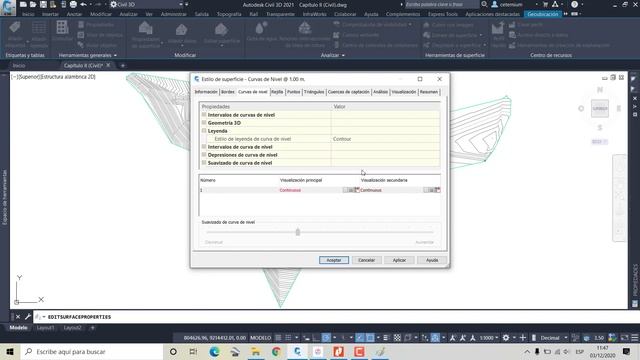Open File Explorer from taskbar
Screen dimensions: 640x360
[x=256, y=351]
